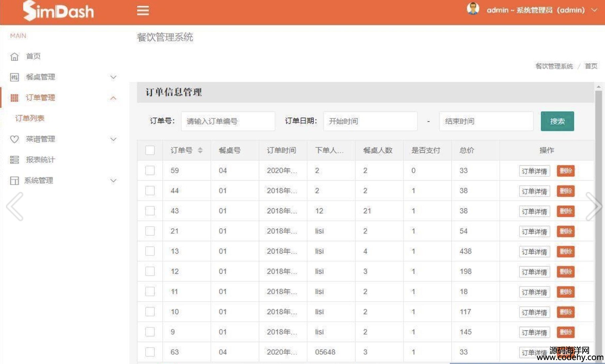The width and height of the screenshot is (605, 364).
Task: Click the 开始时间 date input field
Action: coord(370,121)
